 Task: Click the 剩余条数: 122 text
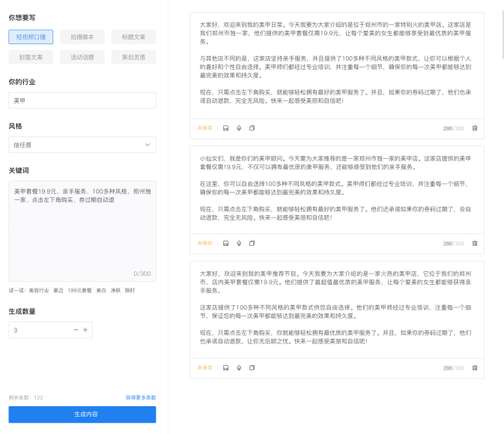pyautogui.click(x=25, y=397)
